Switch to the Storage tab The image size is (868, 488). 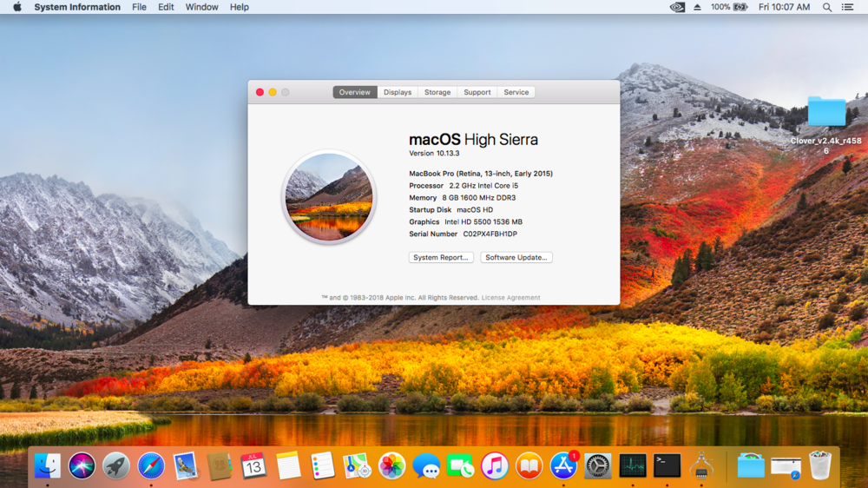437,92
